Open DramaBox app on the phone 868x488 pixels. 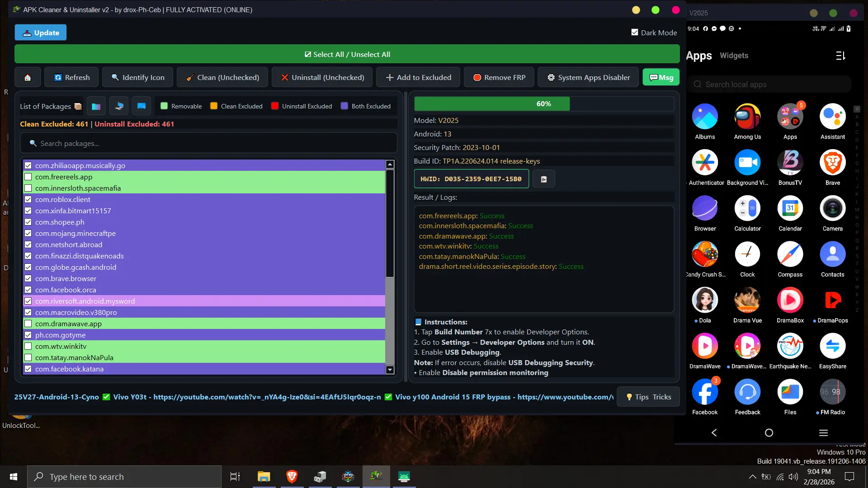tap(790, 300)
